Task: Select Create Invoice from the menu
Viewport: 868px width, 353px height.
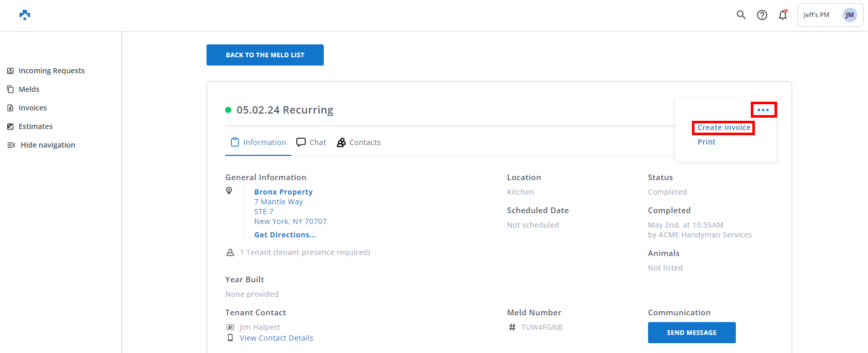Action: (x=723, y=127)
